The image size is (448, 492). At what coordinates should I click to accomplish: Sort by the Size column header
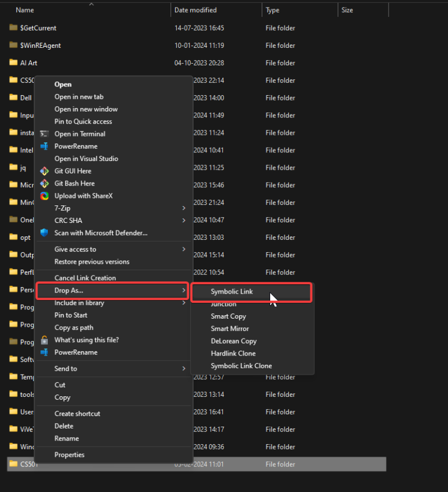coord(347,10)
